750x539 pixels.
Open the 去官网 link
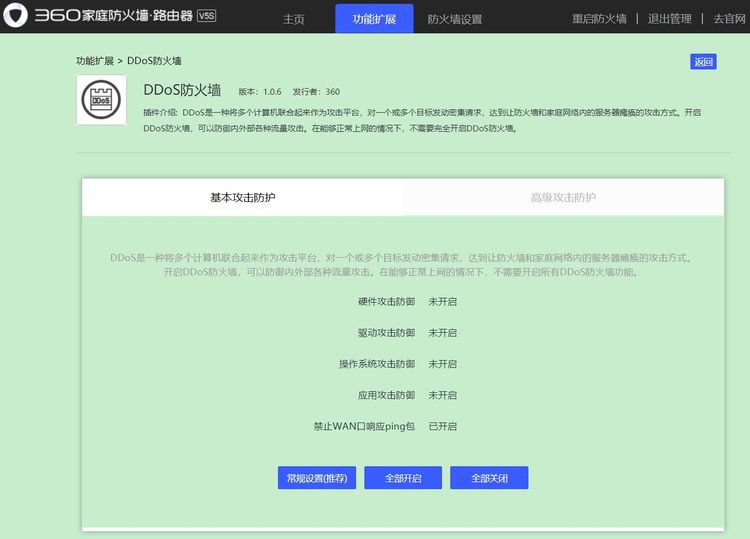pyautogui.click(x=729, y=19)
